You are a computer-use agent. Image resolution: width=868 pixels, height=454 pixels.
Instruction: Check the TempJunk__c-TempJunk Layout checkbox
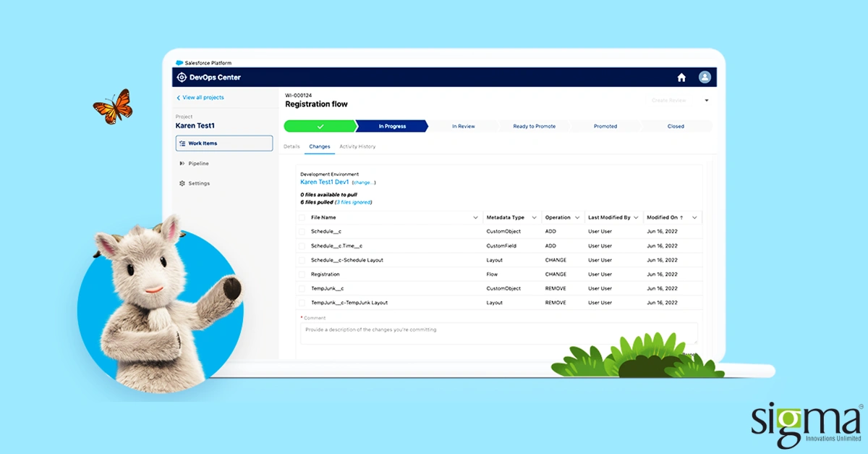point(302,303)
